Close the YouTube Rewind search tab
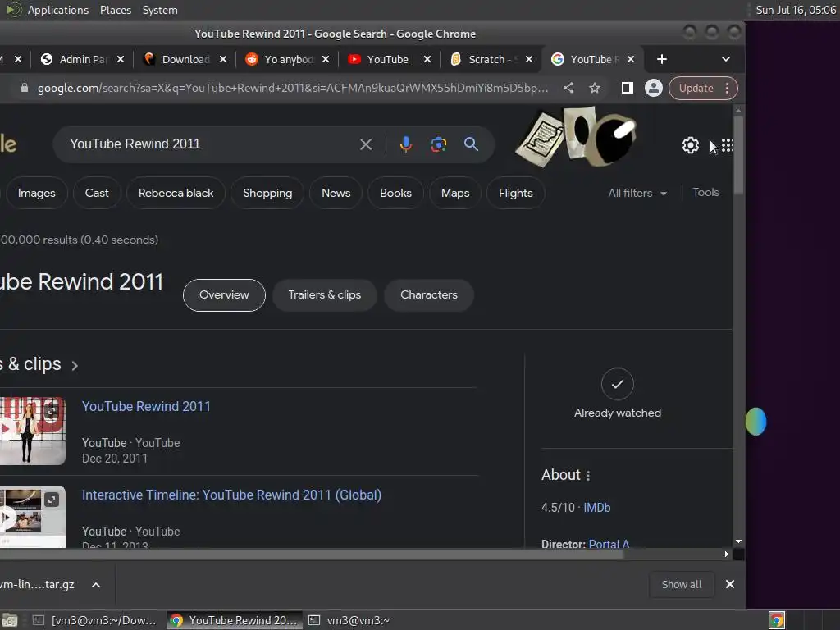The width and height of the screenshot is (840, 630). click(x=631, y=59)
